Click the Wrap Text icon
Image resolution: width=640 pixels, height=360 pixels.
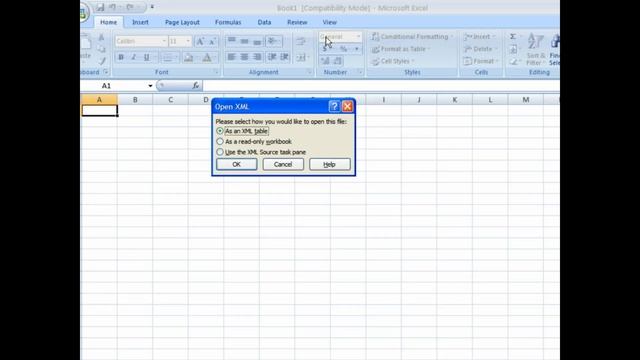(301, 41)
